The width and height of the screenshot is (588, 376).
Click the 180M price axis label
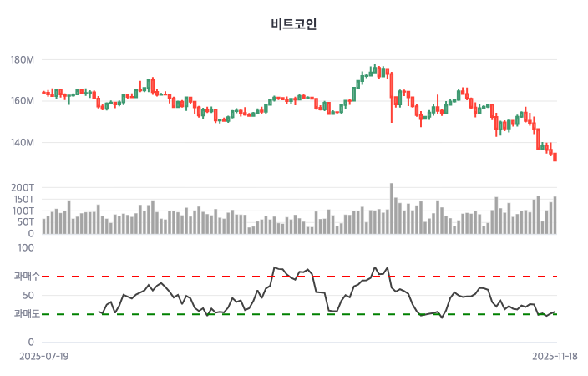click(x=23, y=60)
